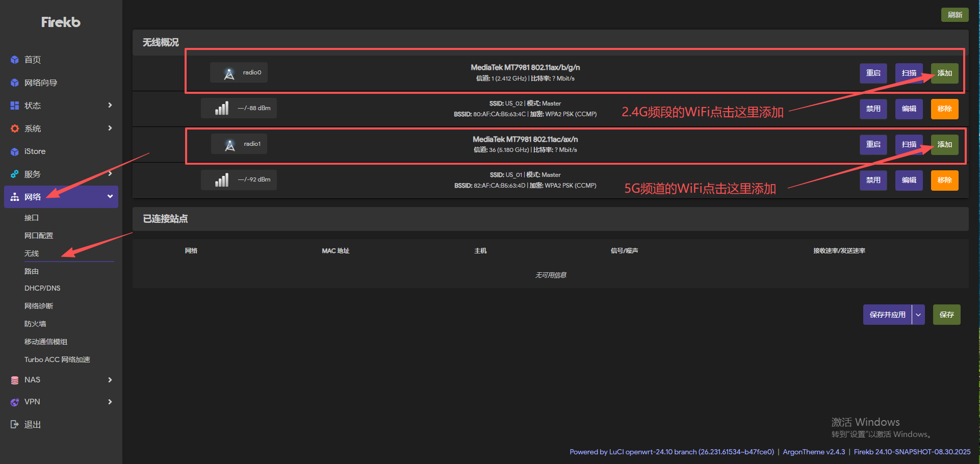This screenshot has height=464, width=980.
Task: Remove the US_02 network
Action: coord(944,109)
